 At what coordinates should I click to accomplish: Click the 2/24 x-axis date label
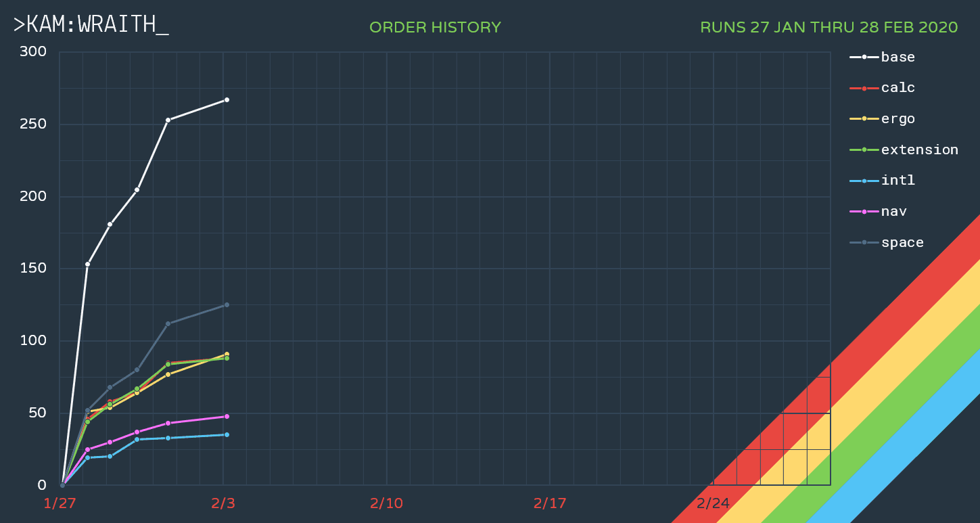[x=713, y=504]
